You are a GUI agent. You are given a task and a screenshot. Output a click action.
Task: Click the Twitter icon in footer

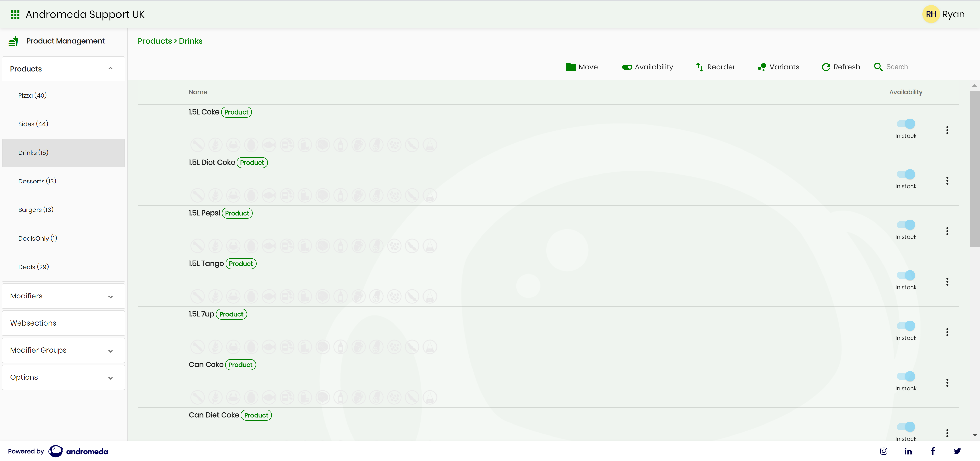pos(957,451)
